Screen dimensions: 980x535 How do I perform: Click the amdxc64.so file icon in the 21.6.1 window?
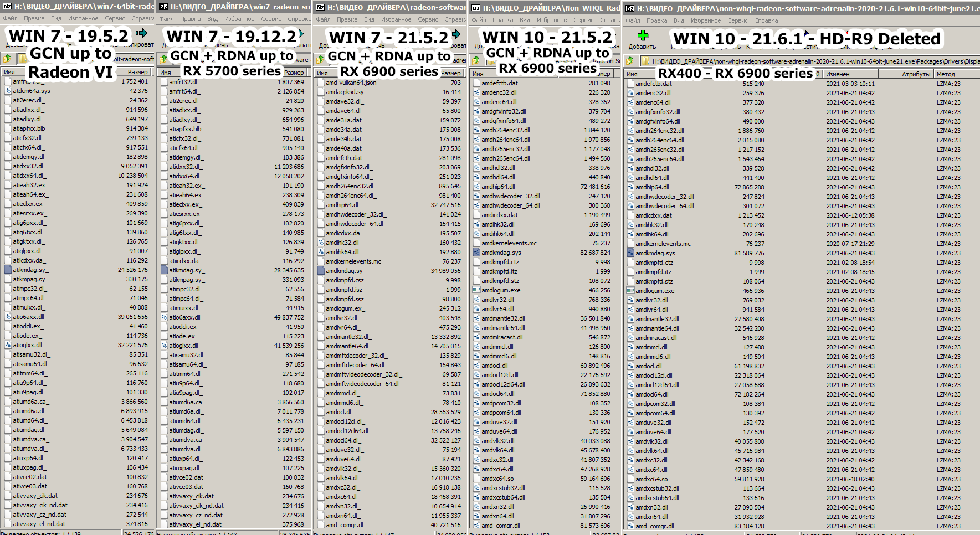click(x=630, y=479)
